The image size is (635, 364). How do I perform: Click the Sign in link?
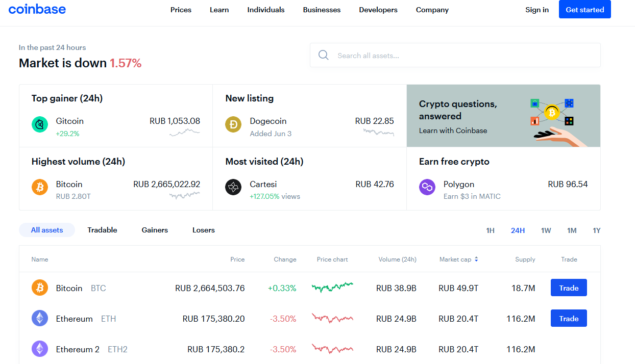[537, 10]
